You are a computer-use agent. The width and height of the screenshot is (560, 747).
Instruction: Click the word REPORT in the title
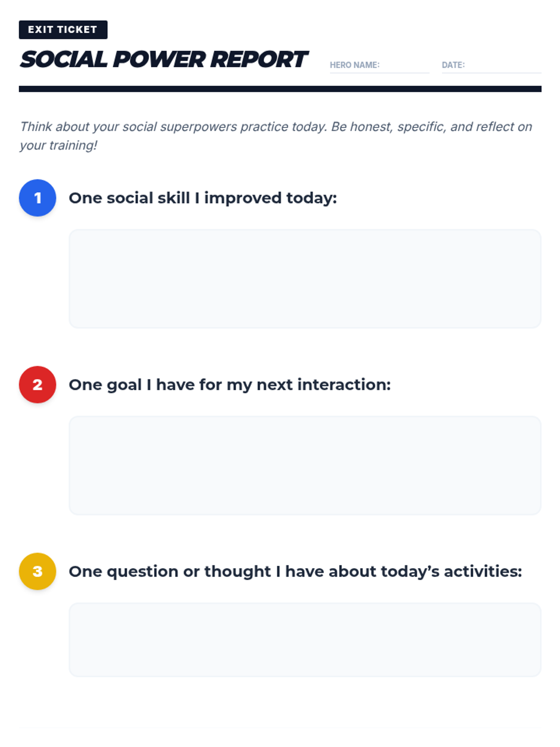(259, 60)
